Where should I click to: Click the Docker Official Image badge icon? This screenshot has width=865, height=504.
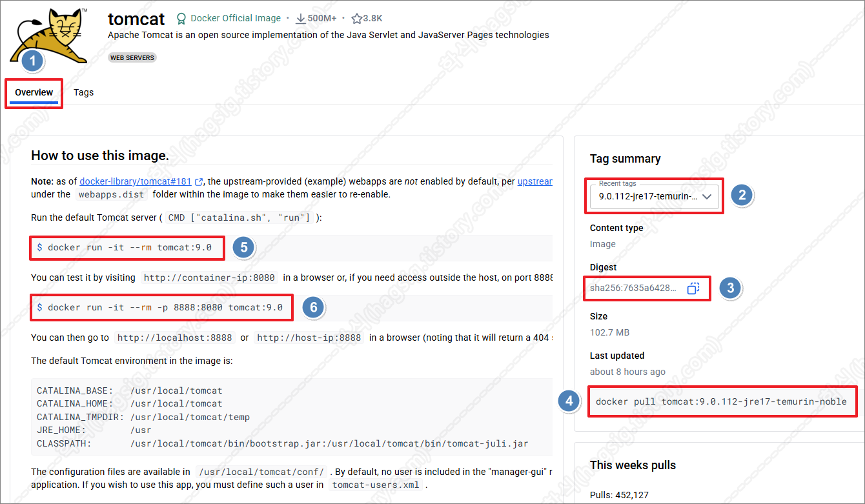[181, 19]
